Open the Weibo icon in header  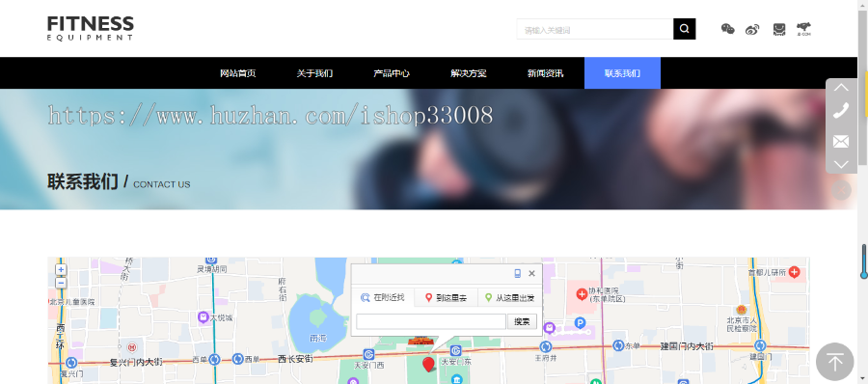[753, 29]
